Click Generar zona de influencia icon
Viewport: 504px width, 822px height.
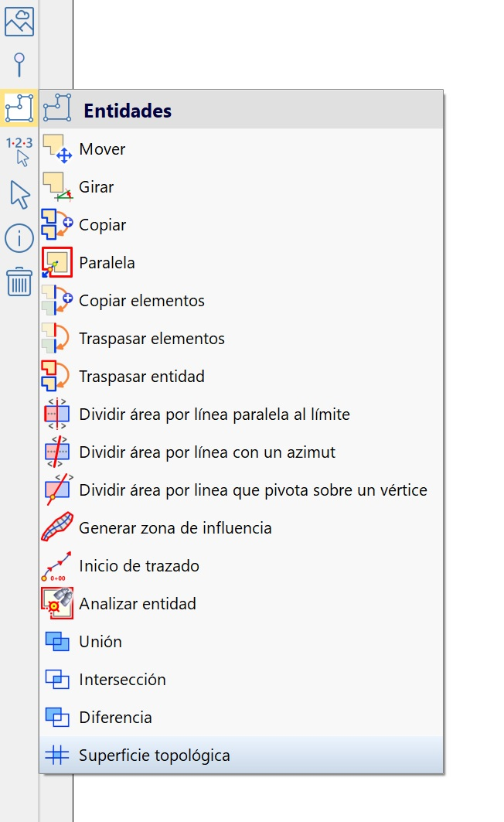pos(57,528)
